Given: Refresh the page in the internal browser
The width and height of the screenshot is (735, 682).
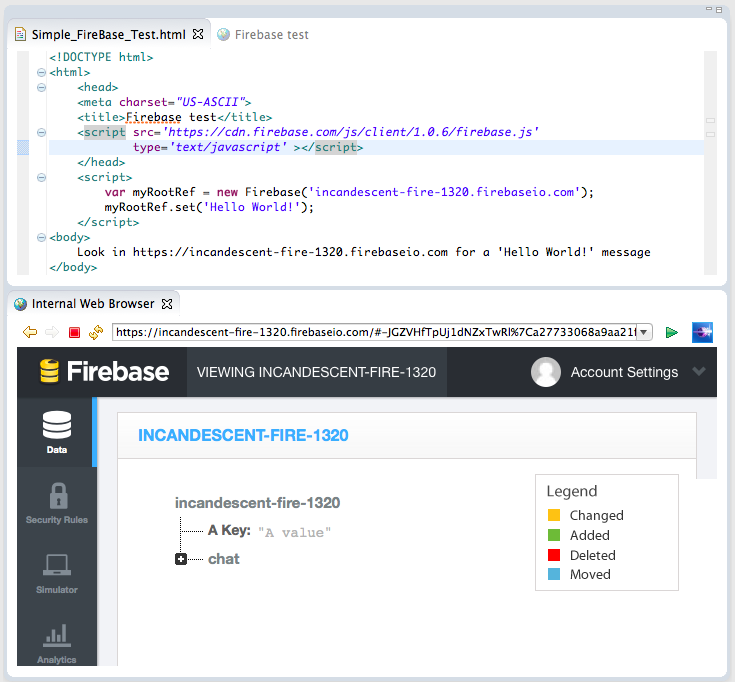Looking at the screenshot, I should tap(96, 332).
